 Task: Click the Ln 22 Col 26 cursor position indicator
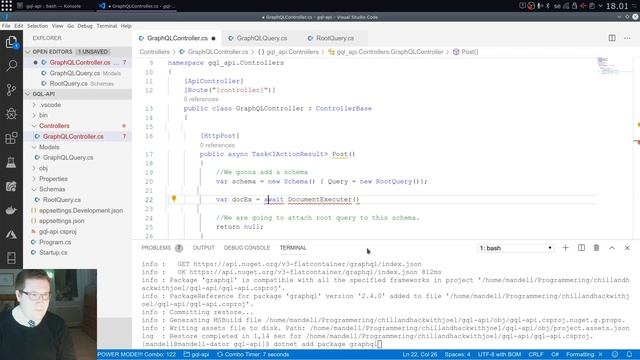tap(420, 354)
